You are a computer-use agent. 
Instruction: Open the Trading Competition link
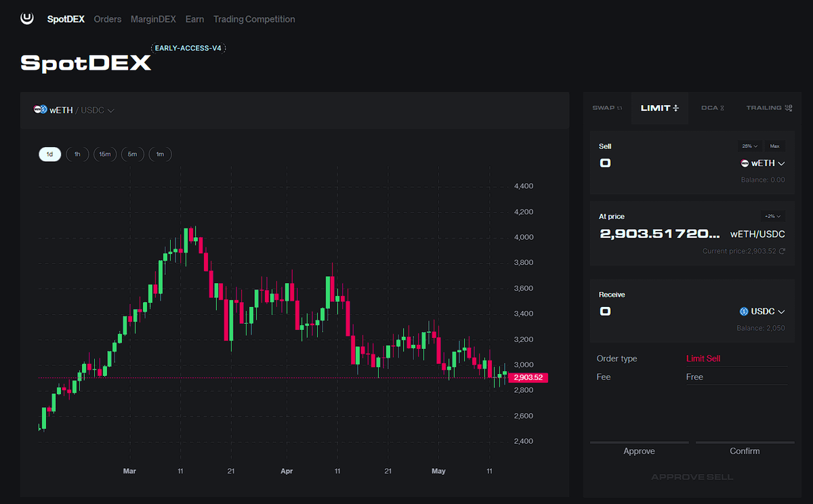[254, 19]
